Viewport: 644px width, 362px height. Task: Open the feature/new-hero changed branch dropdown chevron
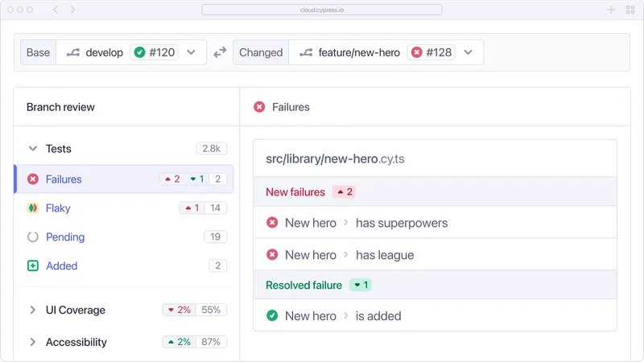point(469,52)
